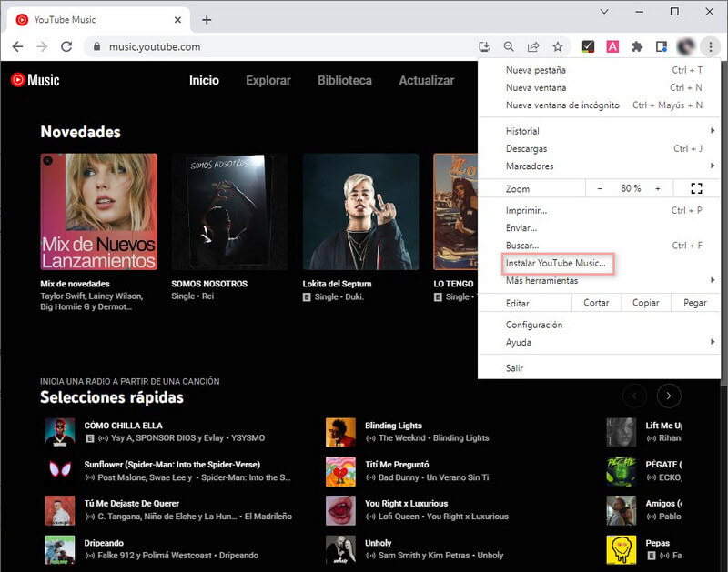This screenshot has width=728, height=572.
Task: Expand the Historial submenu
Action: click(599, 131)
